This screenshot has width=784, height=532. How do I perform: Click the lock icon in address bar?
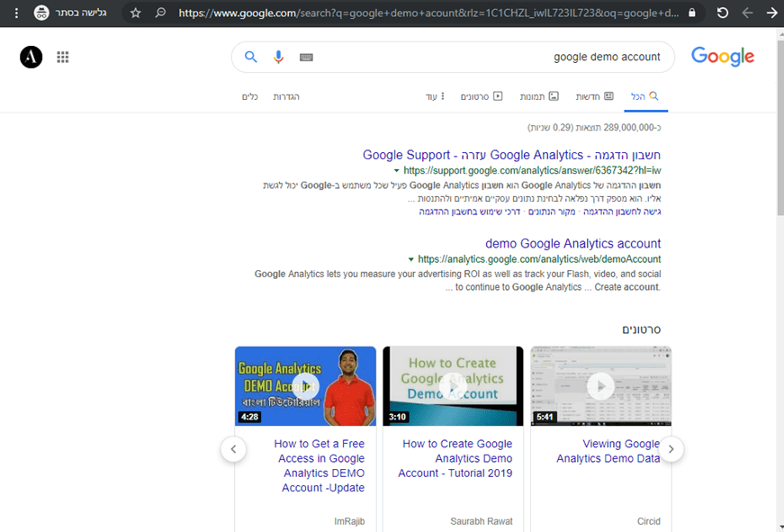(691, 14)
